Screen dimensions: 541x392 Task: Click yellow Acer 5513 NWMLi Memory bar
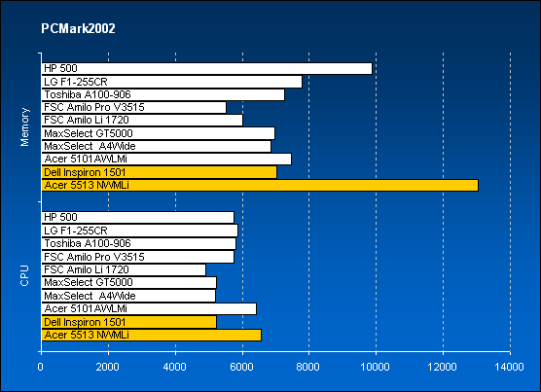click(260, 185)
